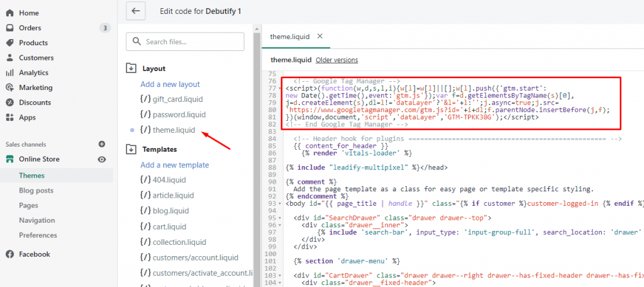The width and height of the screenshot is (644, 287).
Task: Open cart.liquid template
Action: (x=163, y=227)
